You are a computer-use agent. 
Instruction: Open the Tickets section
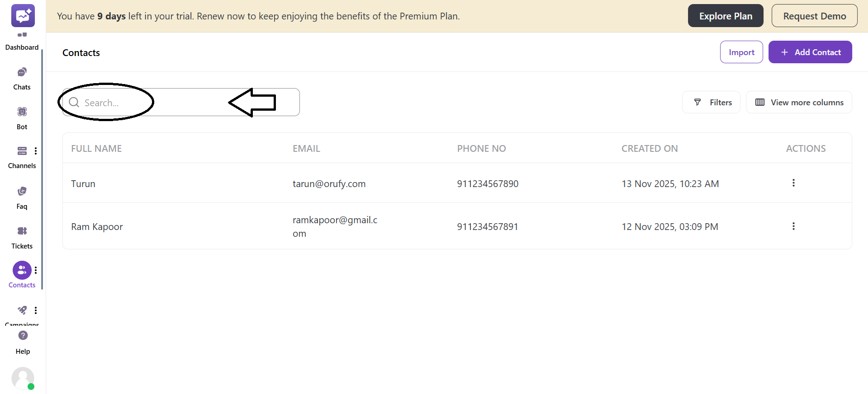22,237
